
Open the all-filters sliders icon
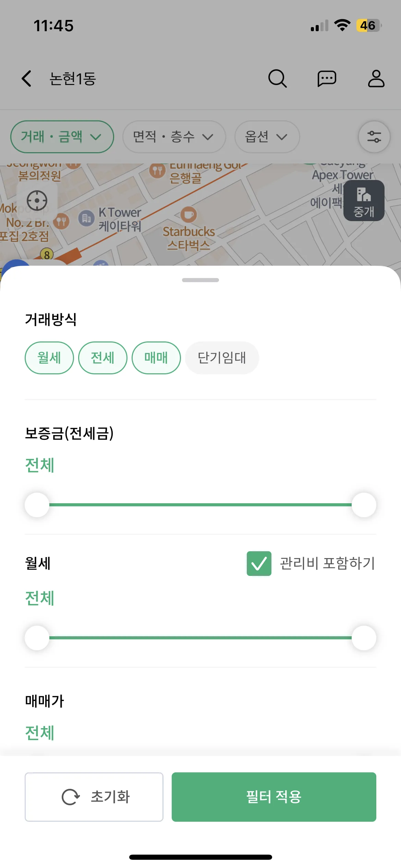coord(374,137)
